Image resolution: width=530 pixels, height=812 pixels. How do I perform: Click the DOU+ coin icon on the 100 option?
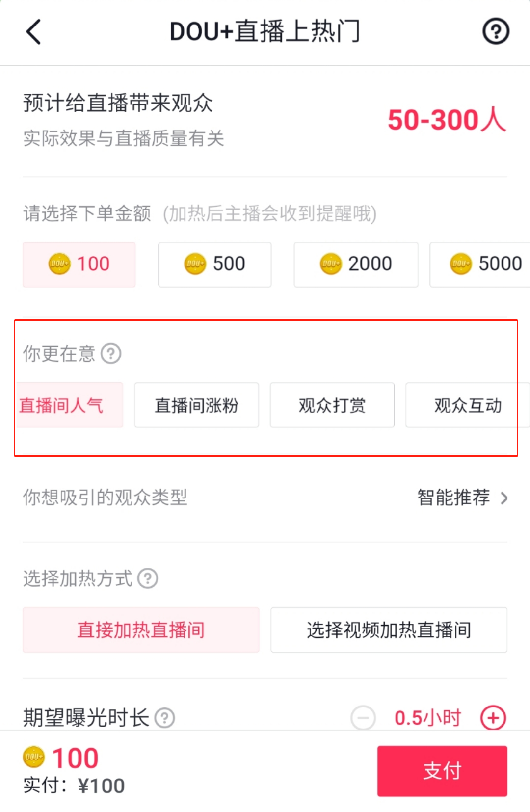click(59, 263)
